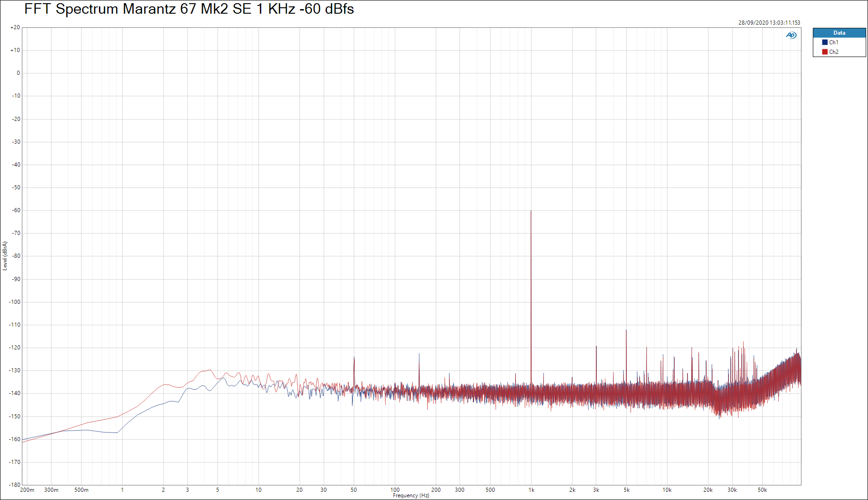Click the 10k tick label on frequency axis
Viewport: 868px width, 500px height.
tap(667, 490)
